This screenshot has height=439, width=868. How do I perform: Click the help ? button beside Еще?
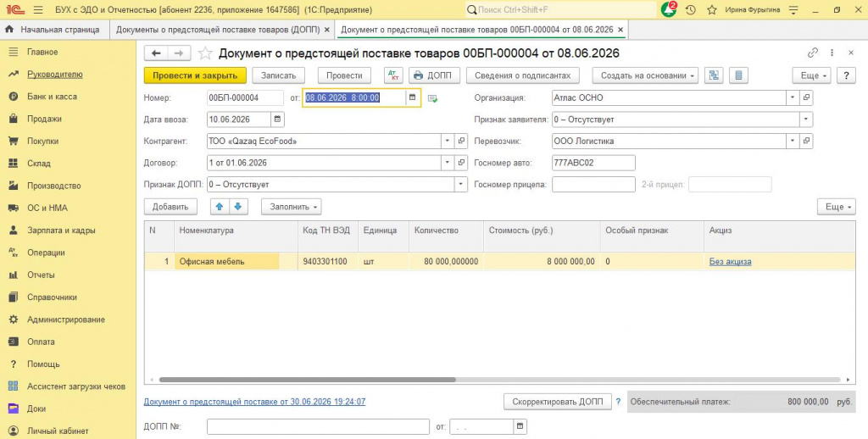846,75
